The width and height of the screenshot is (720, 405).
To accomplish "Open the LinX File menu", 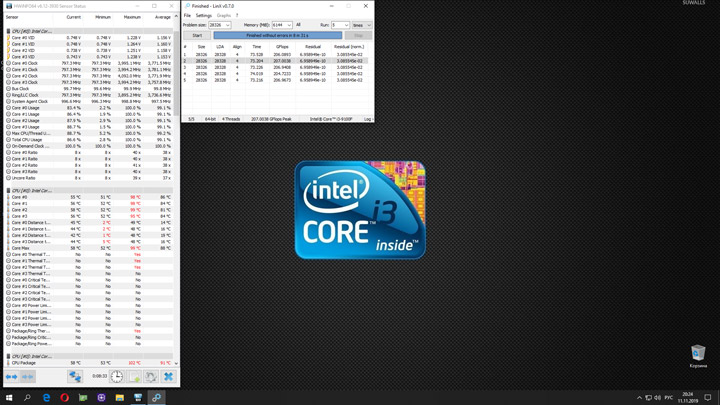I will (x=187, y=16).
